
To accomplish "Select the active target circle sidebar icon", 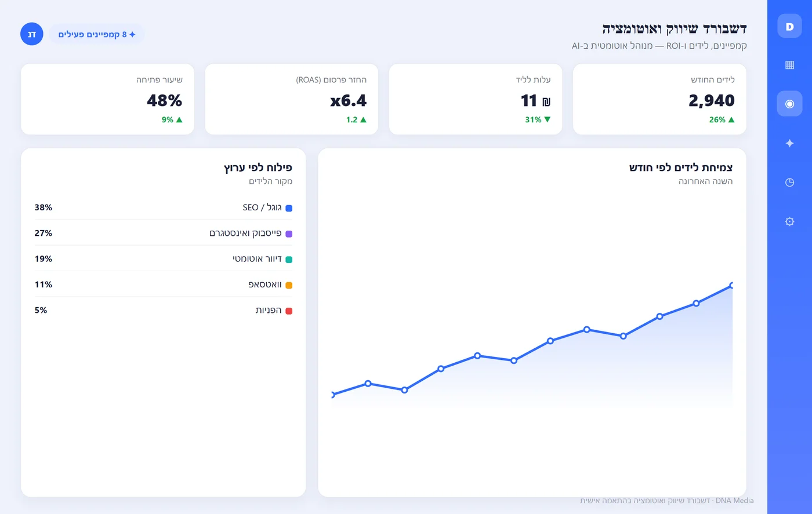I will 789,104.
